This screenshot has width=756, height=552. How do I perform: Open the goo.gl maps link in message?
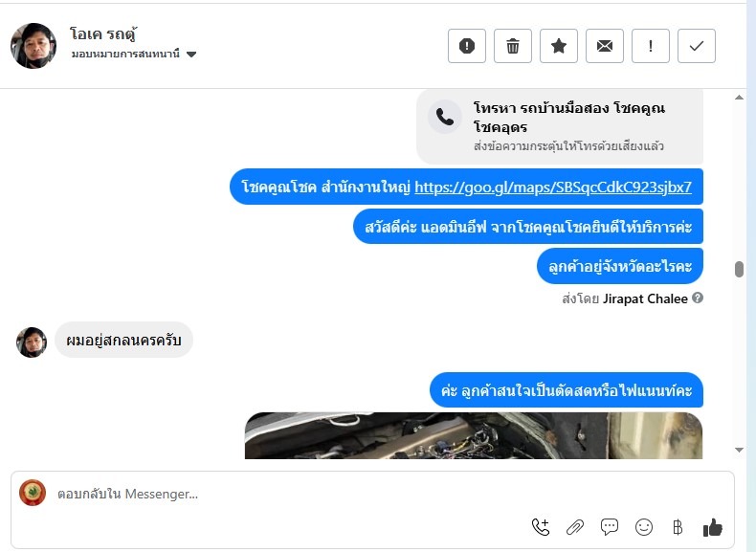pos(553,187)
